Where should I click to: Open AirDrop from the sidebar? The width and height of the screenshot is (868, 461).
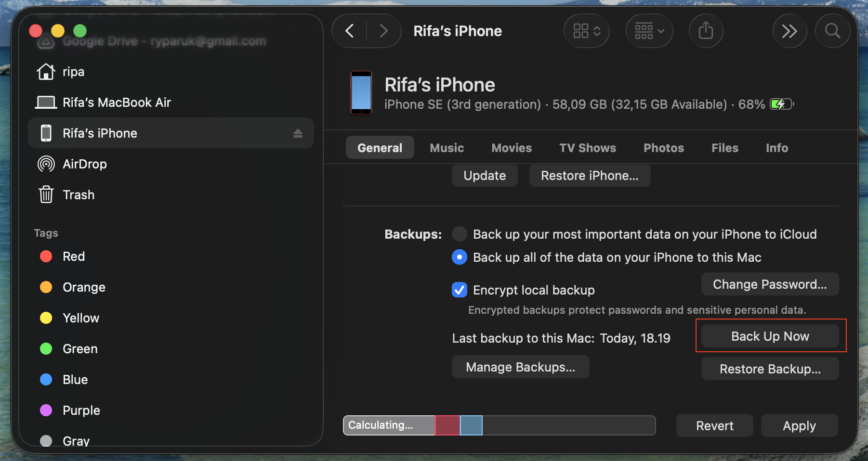[x=84, y=164]
